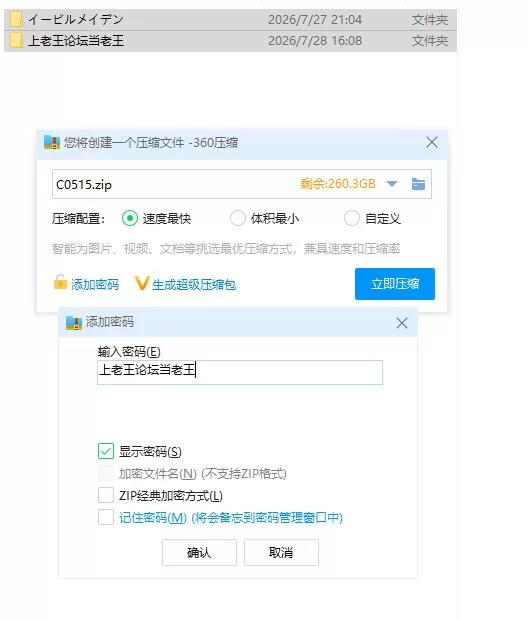Image resolution: width=528 pixels, height=620 pixels.
Task: Click 文件夹 type in 上老王论坛当老王 row
Action: point(430,41)
